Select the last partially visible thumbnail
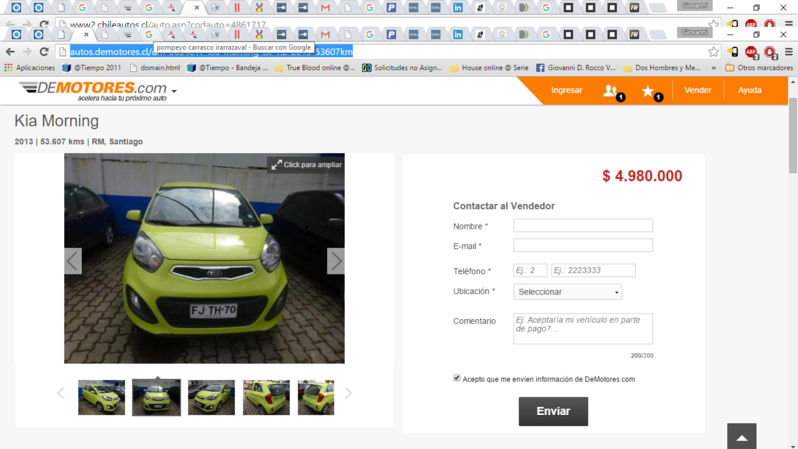Viewport: 798px width, 449px height. pyautogui.click(x=316, y=397)
